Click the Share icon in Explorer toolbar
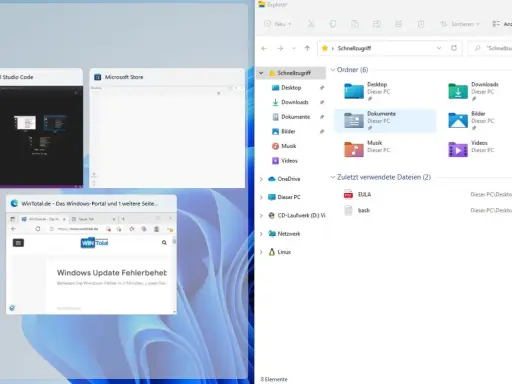The image size is (512, 384). 399,24
